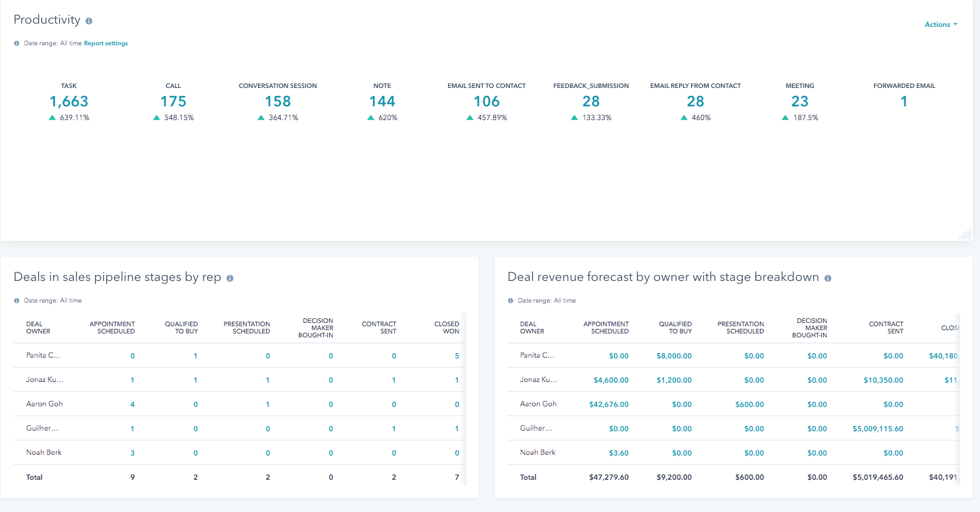980x512 pixels.
Task: Click the Task count 1,663
Action: click(69, 101)
